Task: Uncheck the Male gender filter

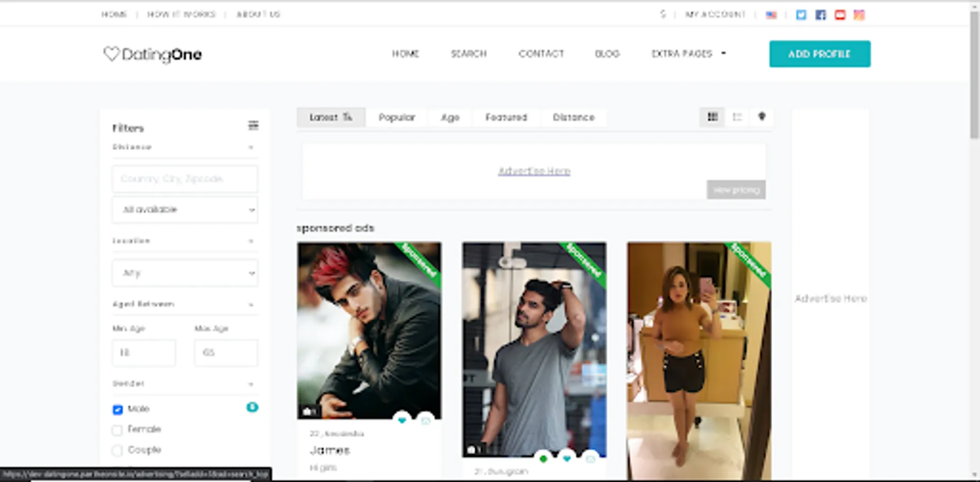Action: pyautogui.click(x=117, y=409)
